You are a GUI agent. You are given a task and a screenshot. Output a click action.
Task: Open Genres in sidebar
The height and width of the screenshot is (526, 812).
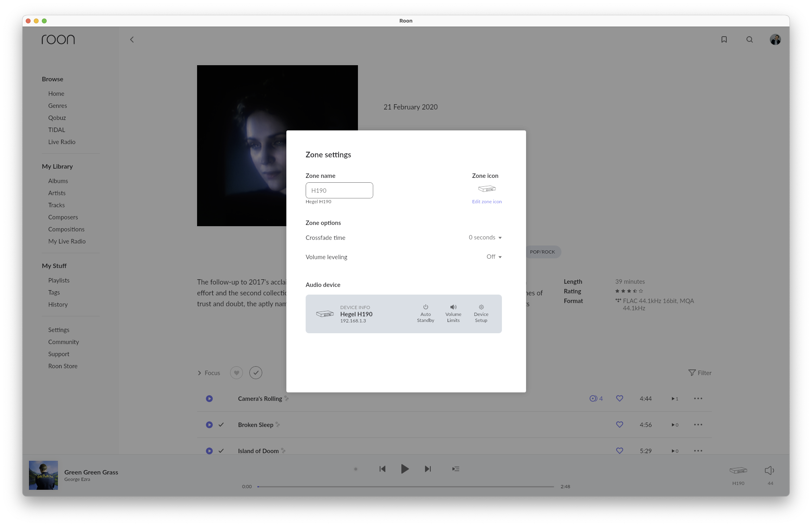coord(58,105)
